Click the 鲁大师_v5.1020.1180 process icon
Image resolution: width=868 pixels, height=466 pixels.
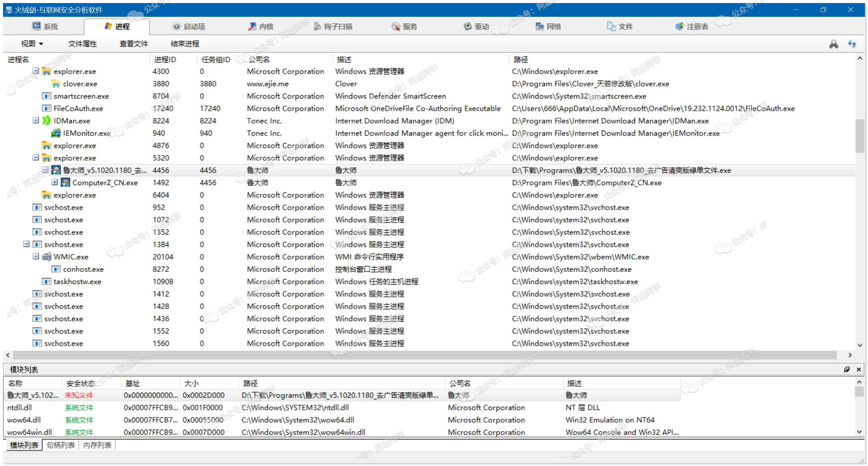56,170
